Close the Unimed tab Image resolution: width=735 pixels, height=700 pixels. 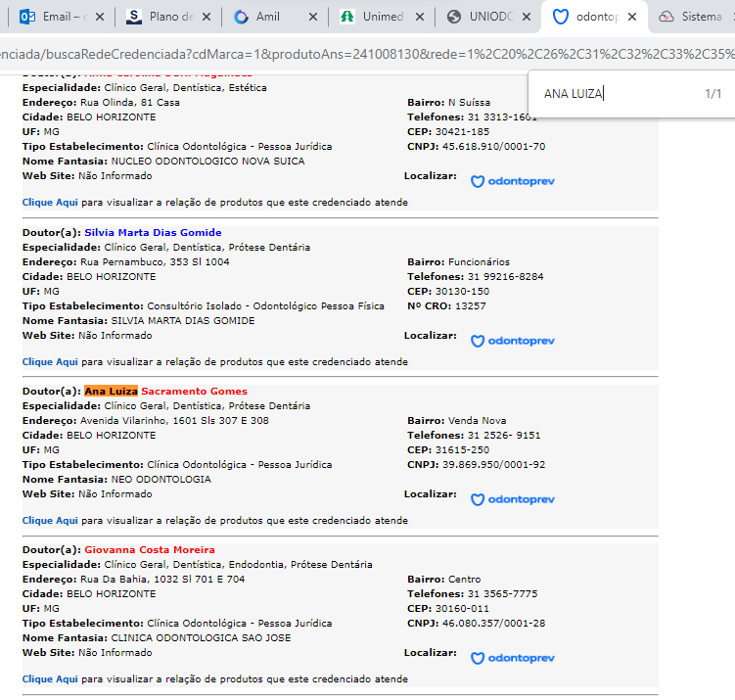[420, 17]
